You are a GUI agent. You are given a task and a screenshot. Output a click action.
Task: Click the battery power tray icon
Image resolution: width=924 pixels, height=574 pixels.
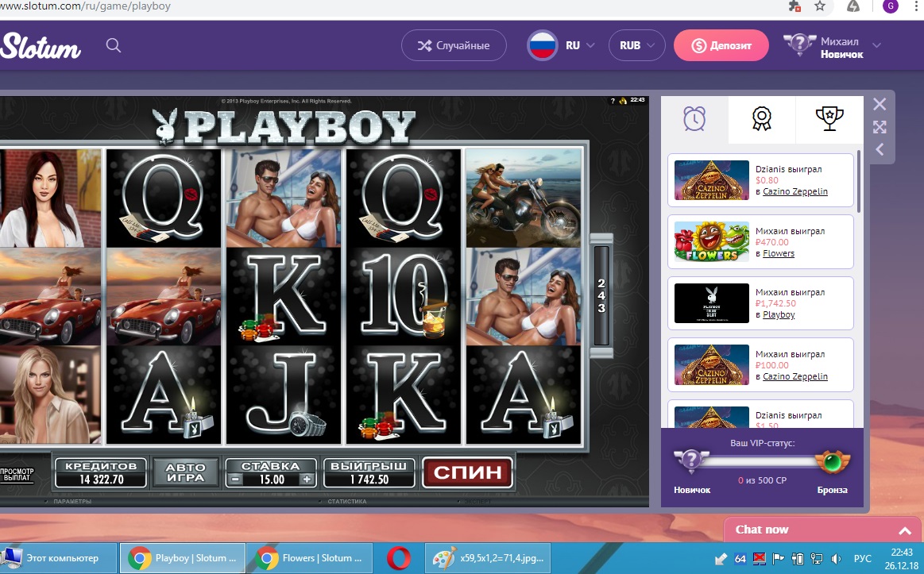click(798, 558)
